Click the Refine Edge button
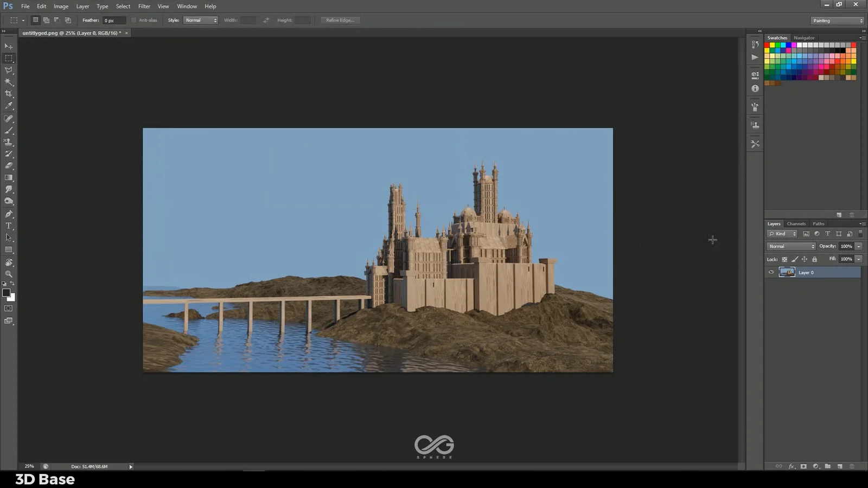The height and width of the screenshot is (488, 868). pos(340,20)
